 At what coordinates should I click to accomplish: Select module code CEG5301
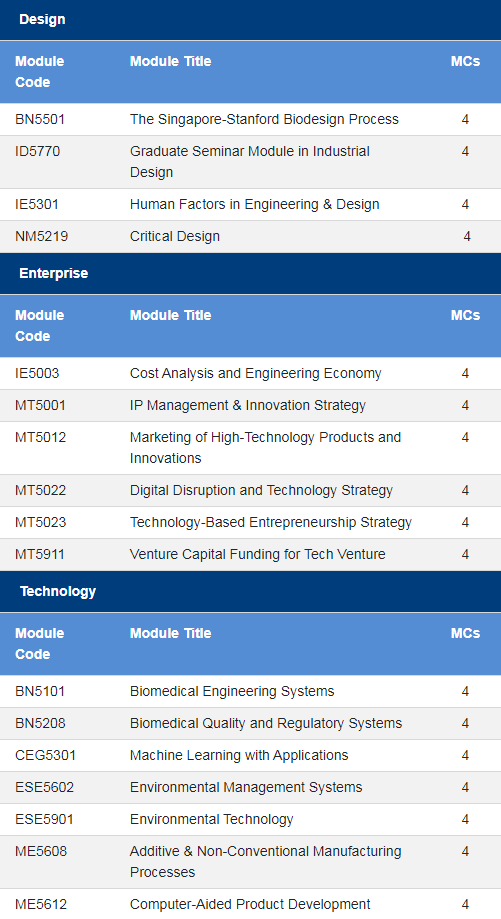pyautogui.click(x=46, y=755)
